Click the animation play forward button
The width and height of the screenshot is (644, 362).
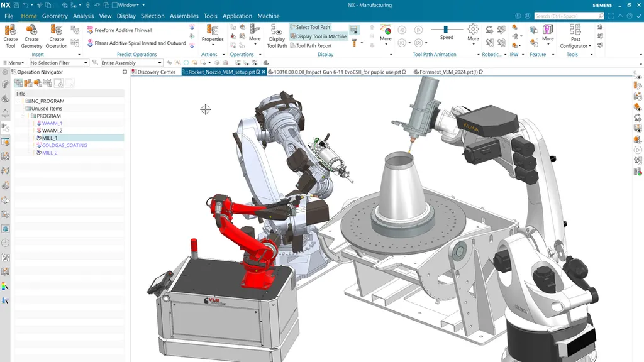tap(418, 30)
